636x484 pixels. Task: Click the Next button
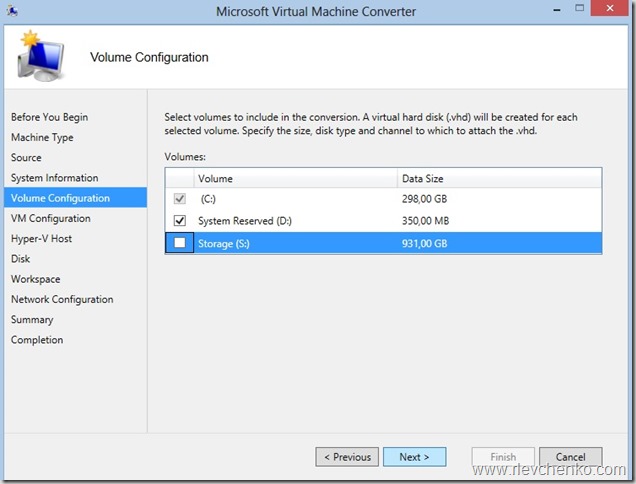click(415, 457)
